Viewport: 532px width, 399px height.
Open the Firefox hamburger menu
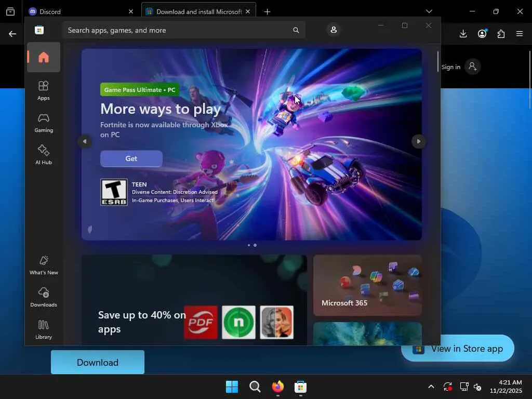point(520,34)
